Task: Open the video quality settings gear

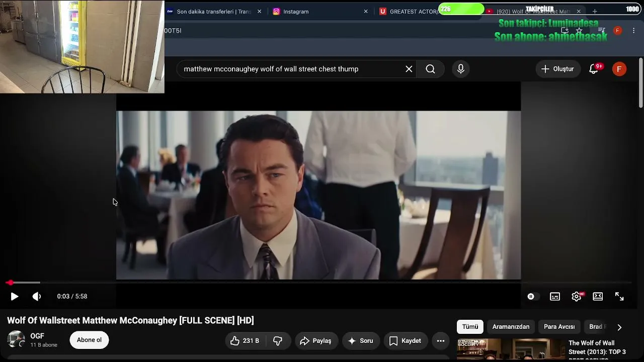Action: tap(577, 297)
